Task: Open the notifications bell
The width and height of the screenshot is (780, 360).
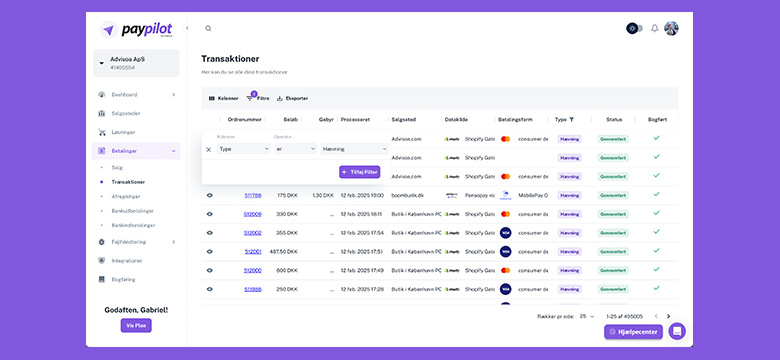Action: [655, 28]
